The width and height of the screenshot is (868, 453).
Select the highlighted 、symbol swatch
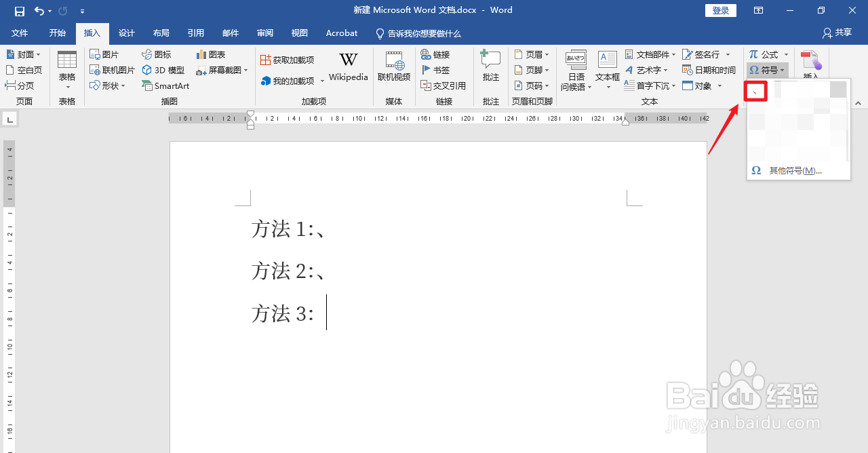click(755, 90)
